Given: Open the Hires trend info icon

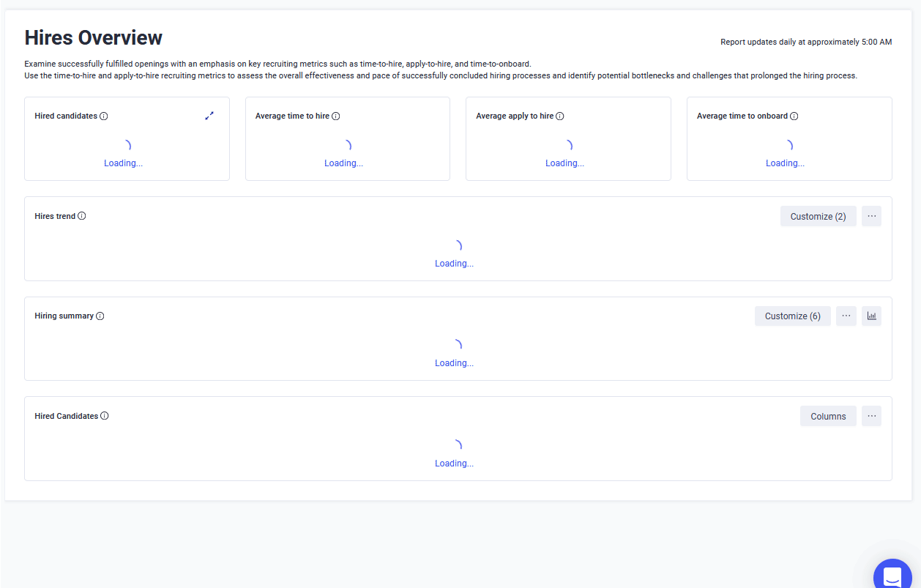Looking at the screenshot, I should (x=82, y=216).
